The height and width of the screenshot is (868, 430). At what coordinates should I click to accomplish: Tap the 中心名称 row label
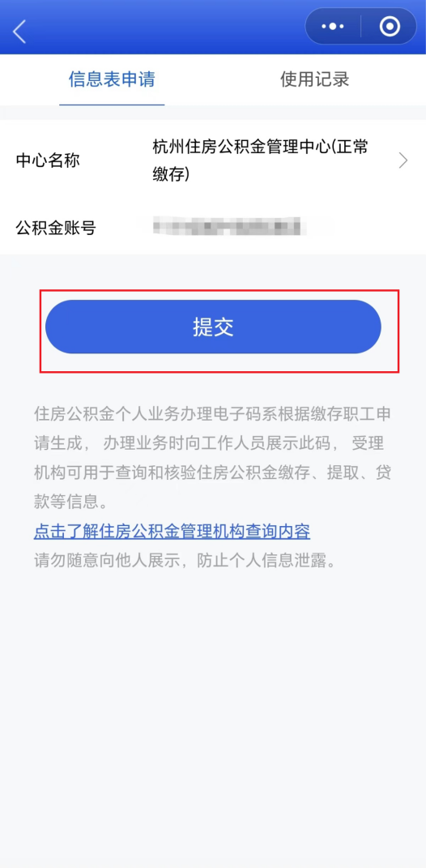click(48, 160)
